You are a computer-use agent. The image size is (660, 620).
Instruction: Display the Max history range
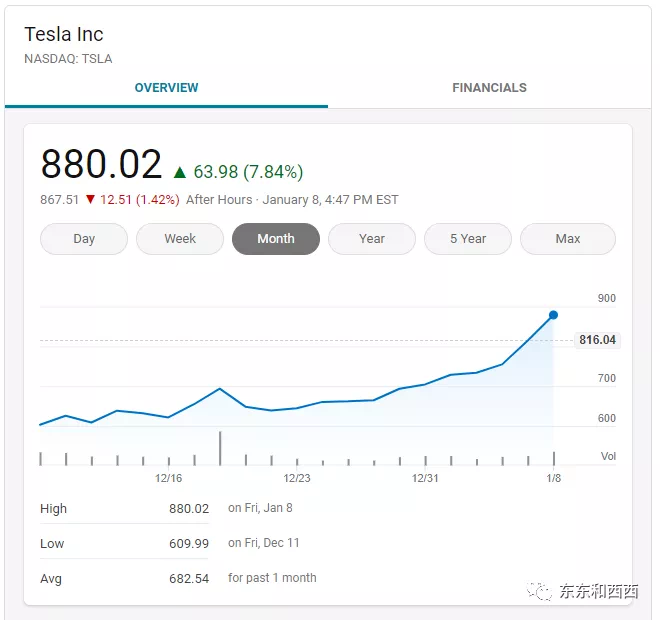(x=568, y=239)
